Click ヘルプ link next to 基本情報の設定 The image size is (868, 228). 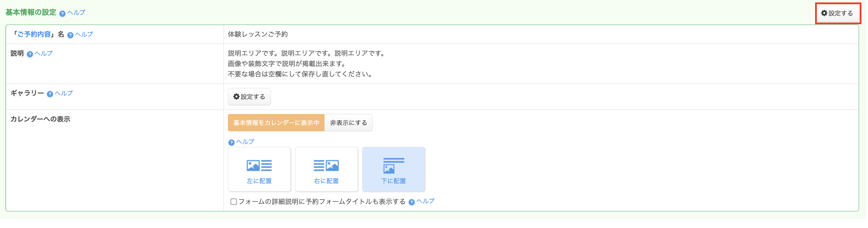[x=76, y=12]
